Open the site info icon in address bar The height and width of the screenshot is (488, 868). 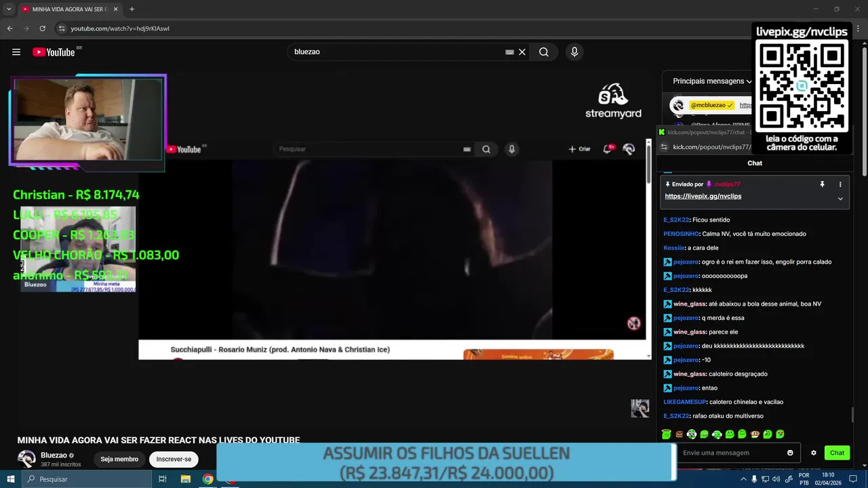(62, 28)
